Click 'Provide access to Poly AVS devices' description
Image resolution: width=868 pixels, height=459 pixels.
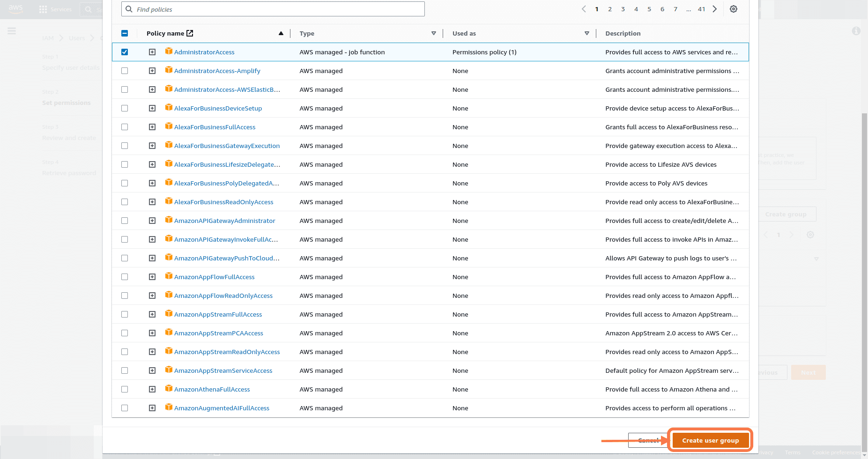[656, 183]
